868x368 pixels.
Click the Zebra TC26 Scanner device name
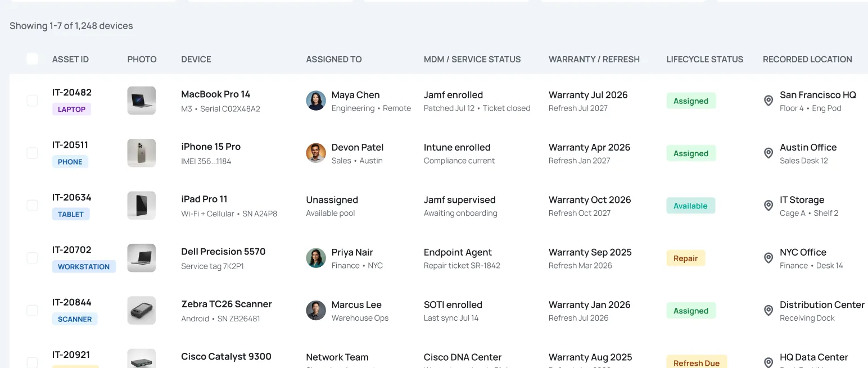coord(227,304)
